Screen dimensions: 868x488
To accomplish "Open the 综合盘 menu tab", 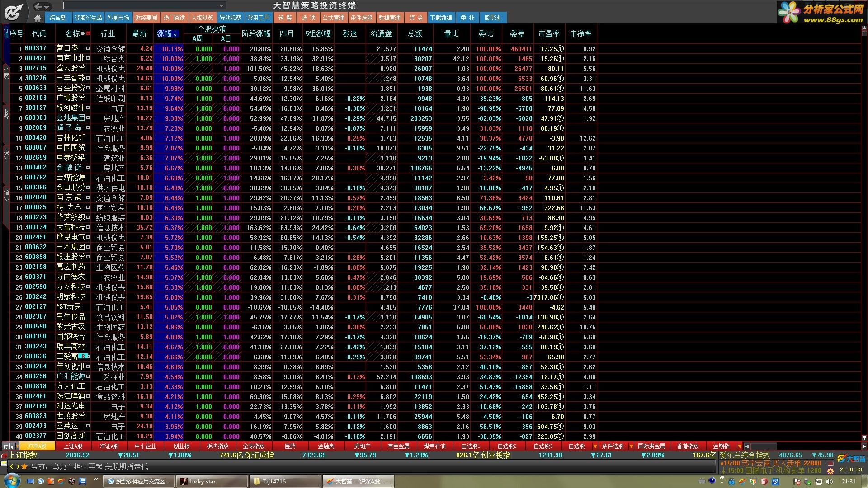I will coord(57,18).
